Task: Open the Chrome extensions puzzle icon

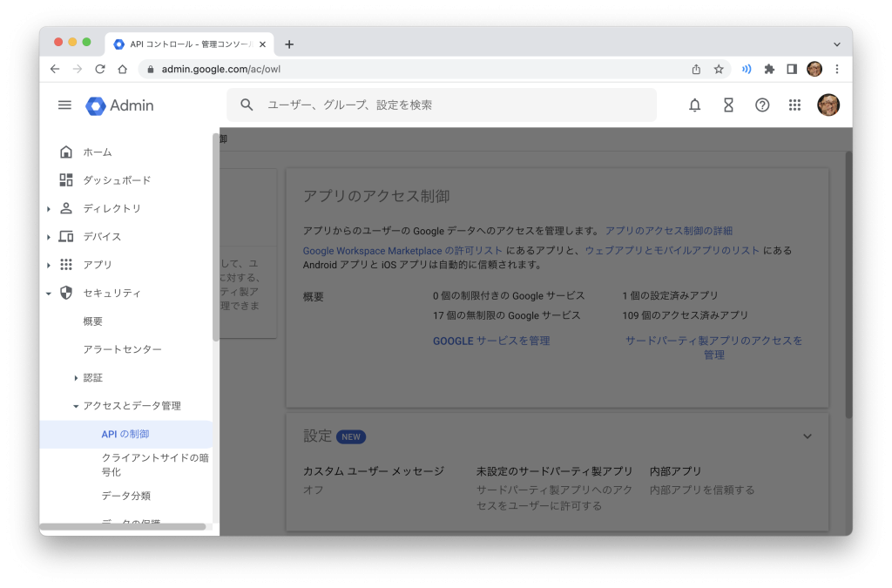Action: coord(769,69)
